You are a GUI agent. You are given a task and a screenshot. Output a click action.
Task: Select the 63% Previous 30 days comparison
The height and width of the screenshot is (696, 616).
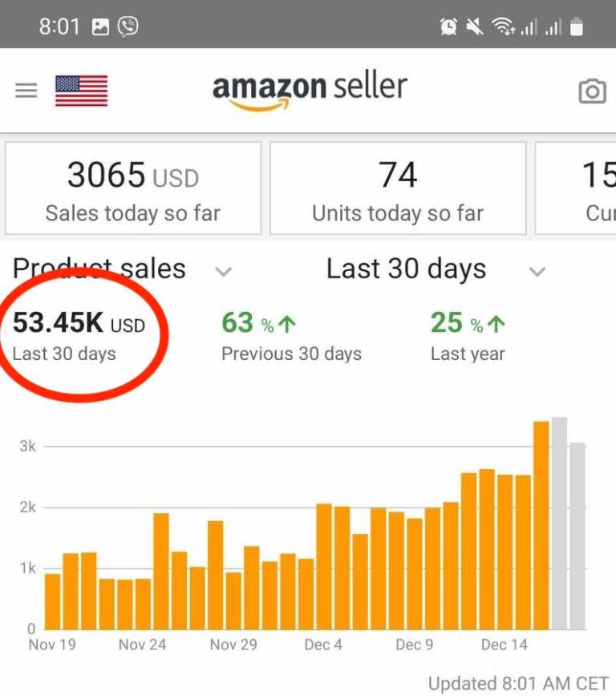(291, 336)
